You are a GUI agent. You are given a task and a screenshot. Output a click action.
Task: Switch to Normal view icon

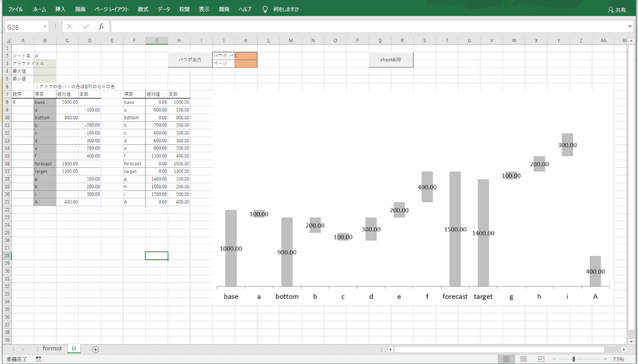(x=507, y=360)
